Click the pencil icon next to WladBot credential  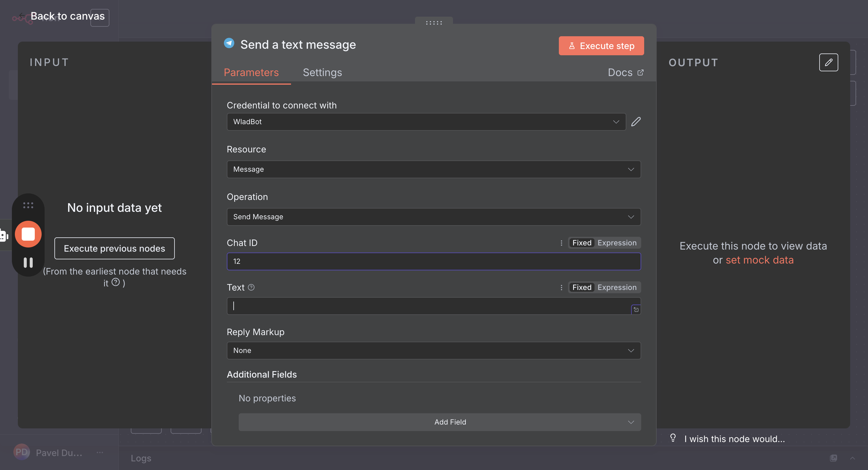[x=636, y=122]
